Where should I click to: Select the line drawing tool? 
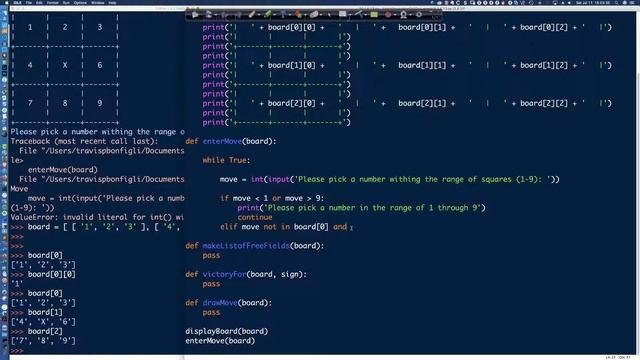coord(358,14)
